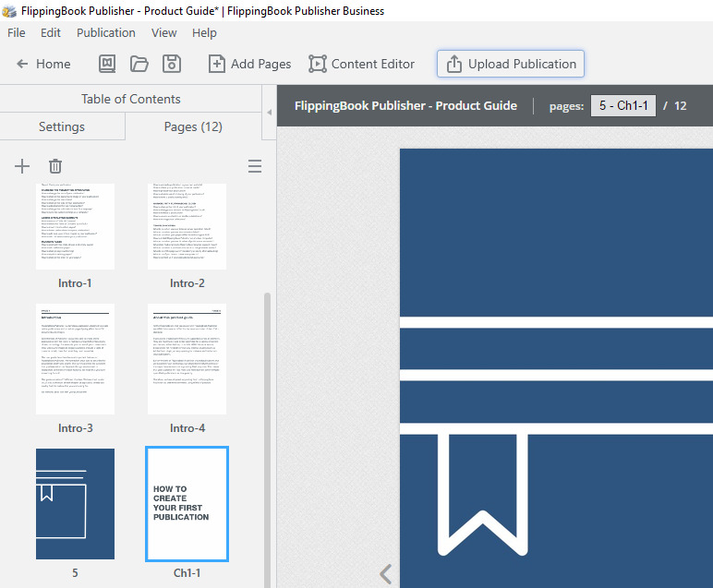The image size is (713, 588).
Task: Open the pages list hamburger menu
Action: coord(255,166)
